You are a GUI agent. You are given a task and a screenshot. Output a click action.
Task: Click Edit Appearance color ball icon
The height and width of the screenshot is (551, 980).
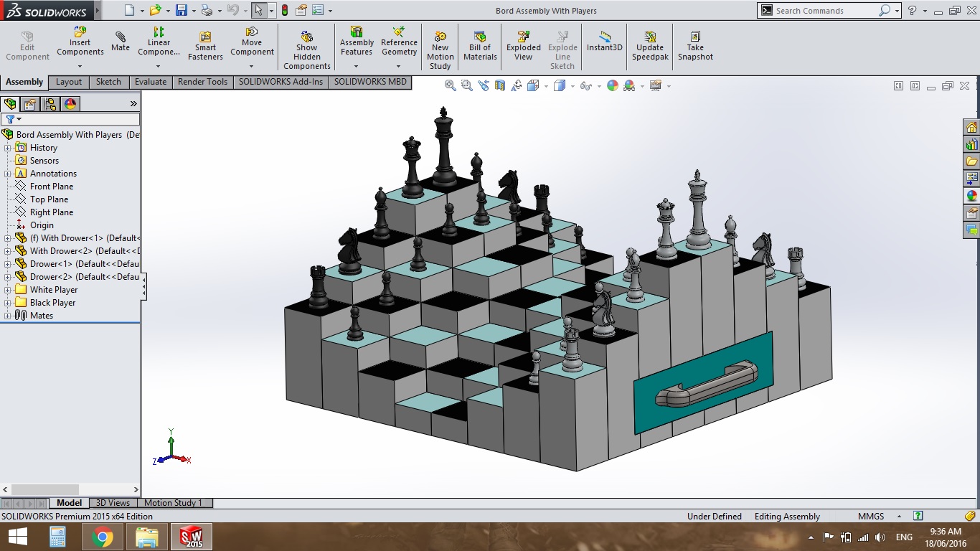(613, 85)
